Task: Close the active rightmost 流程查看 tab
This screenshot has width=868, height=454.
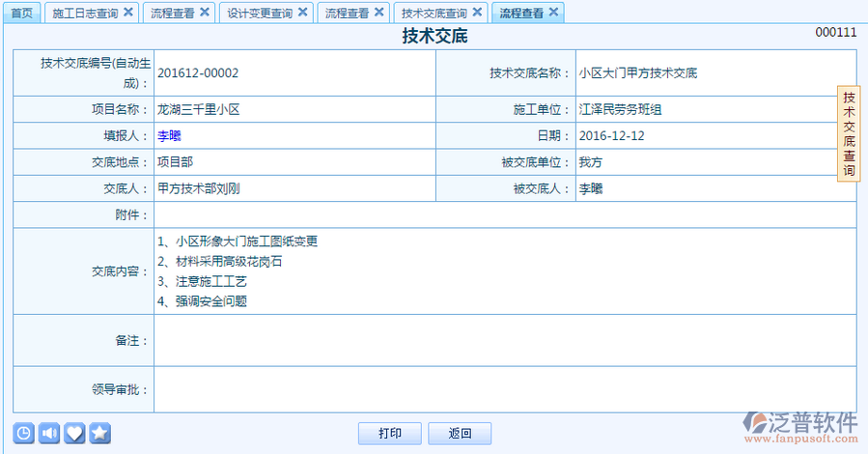Action: (552, 13)
